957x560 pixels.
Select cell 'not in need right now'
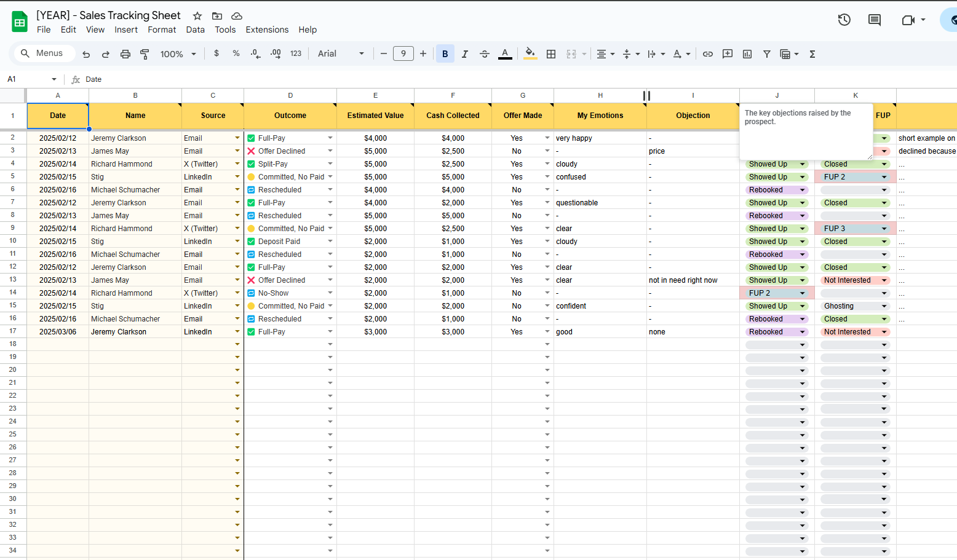coord(693,280)
